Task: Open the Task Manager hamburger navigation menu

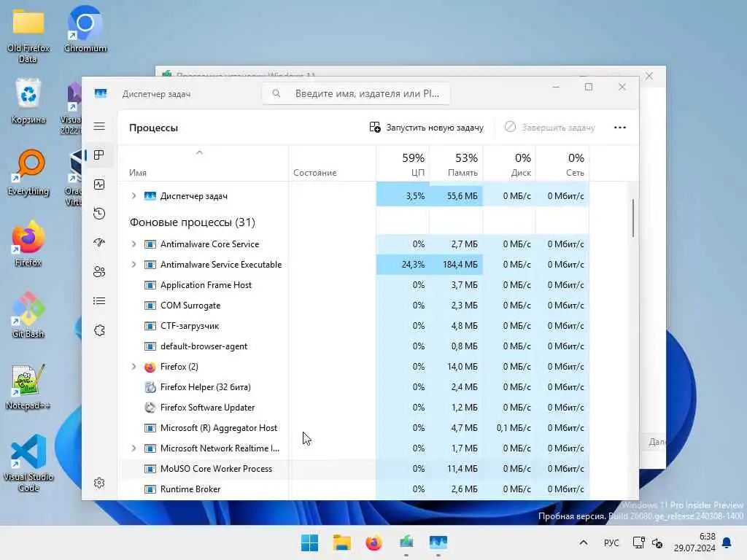Action: pyautogui.click(x=99, y=126)
